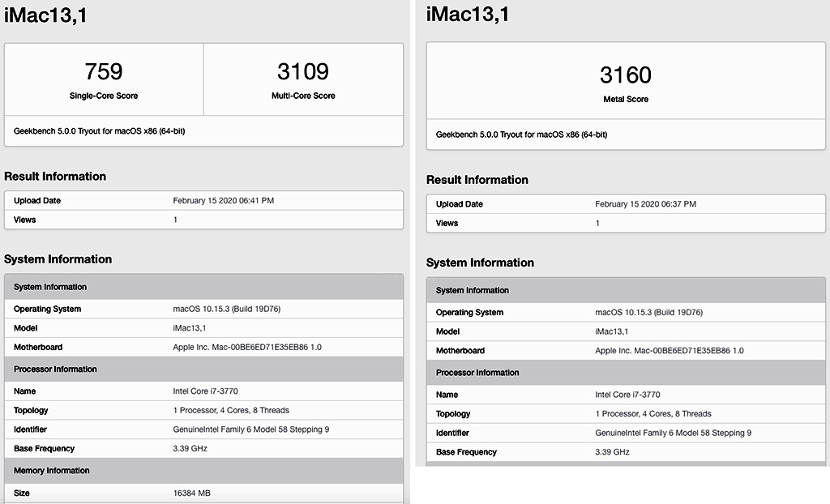Select Intel Core i7-3770 on the CPU result
This screenshot has width=830, height=504.
(205, 391)
